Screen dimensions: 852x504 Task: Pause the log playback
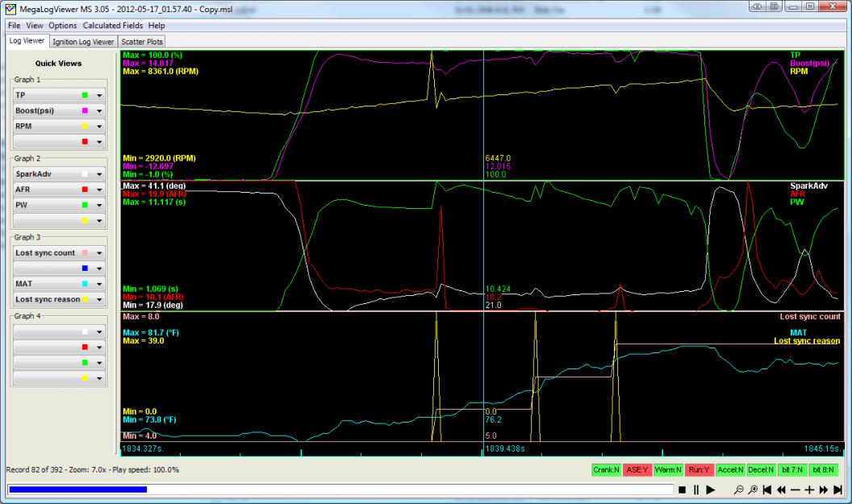696,489
